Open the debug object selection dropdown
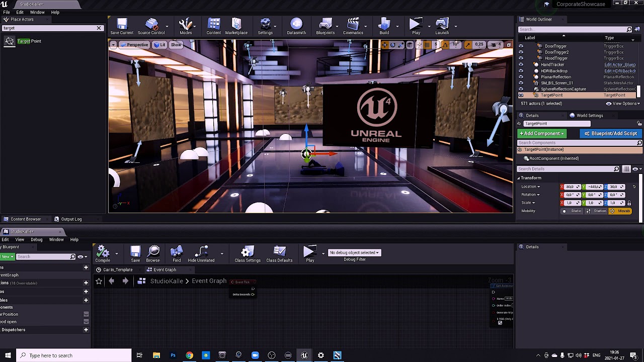 coord(354,253)
